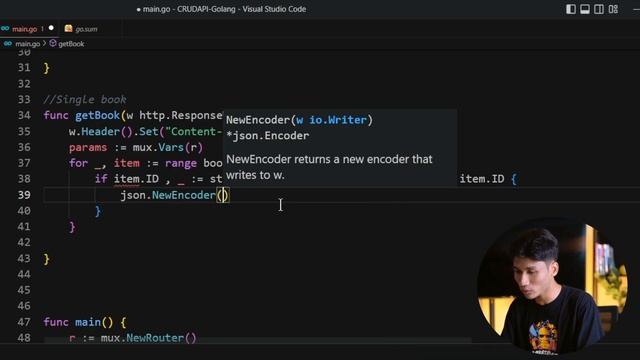This screenshot has height=360, width=640.
Task: Click mux.Vars(r) on line 36
Action: [167, 147]
